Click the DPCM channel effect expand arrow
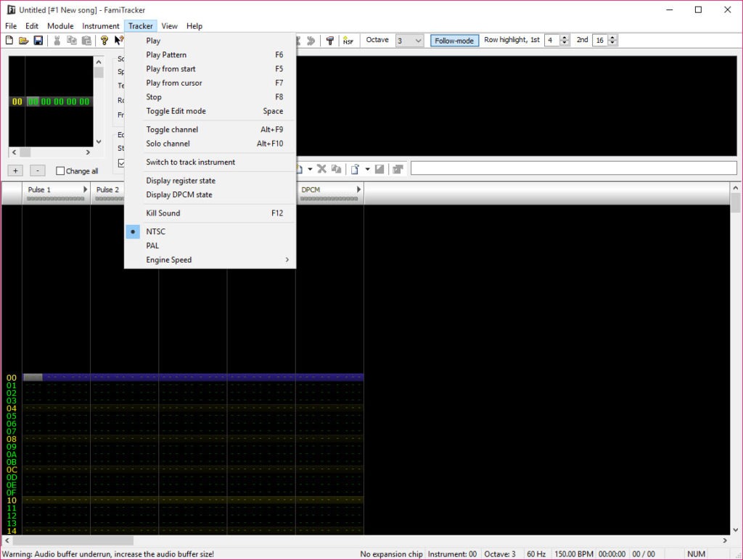The image size is (743, 560). tap(358, 189)
